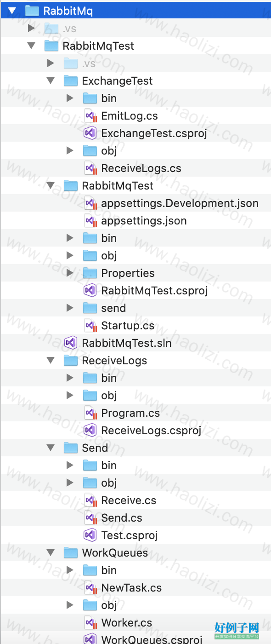Click the RabbitMqTest.sln solution icon
This screenshot has width=271, height=644.
point(70,343)
